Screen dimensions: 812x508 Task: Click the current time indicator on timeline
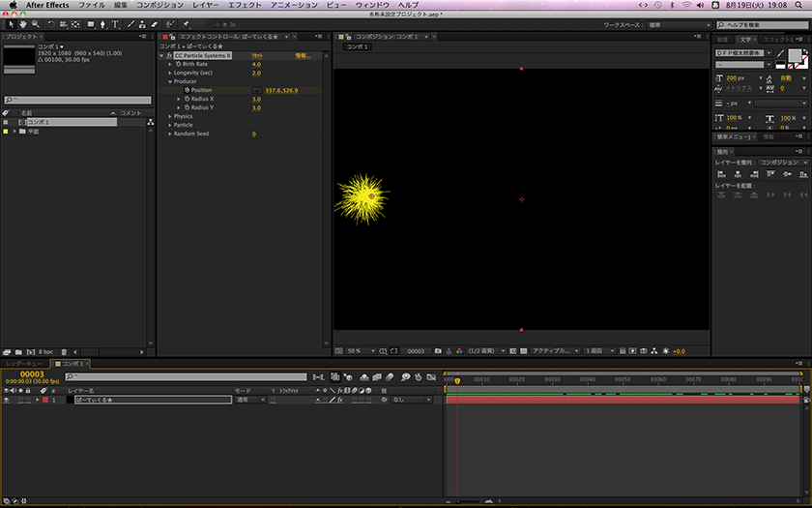click(457, 380)
